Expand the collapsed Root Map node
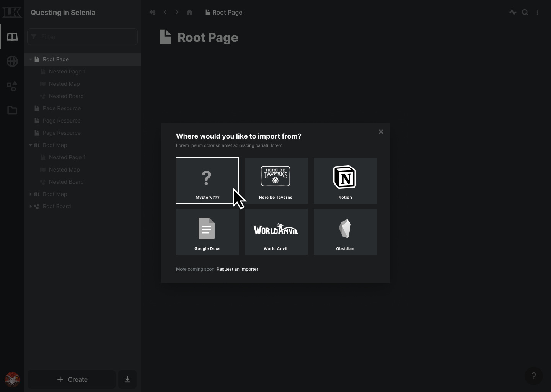This screenshot has width=551, height=392. (31, 194)
